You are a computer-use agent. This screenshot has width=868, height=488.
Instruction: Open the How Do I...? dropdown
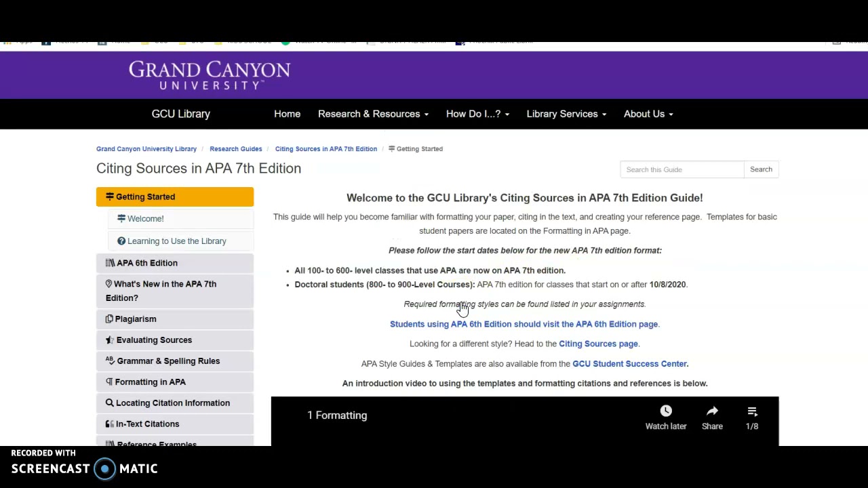[477, 114]
